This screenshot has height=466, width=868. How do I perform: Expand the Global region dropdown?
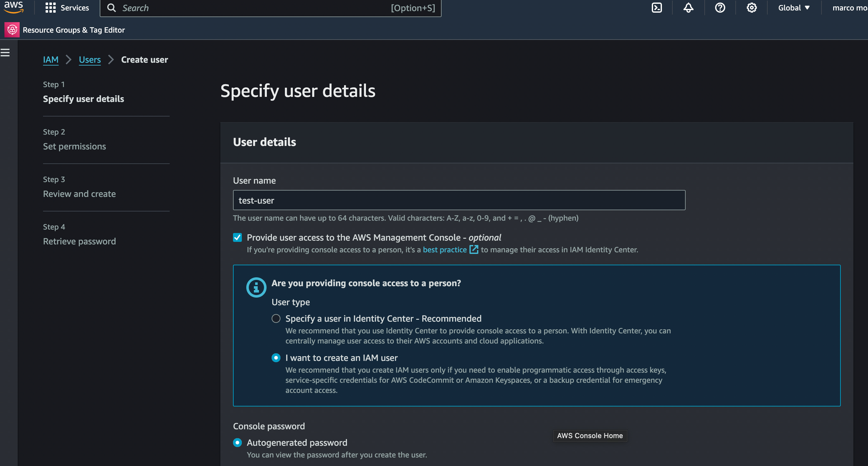794,8
